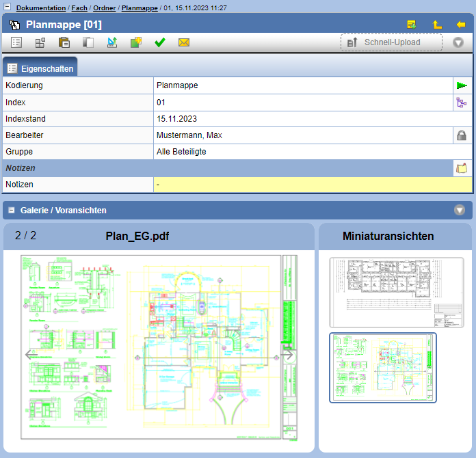This screenshot has width=476, height=458.
Task: Click the yellow back arrow in header
Action: coord(460,25)
